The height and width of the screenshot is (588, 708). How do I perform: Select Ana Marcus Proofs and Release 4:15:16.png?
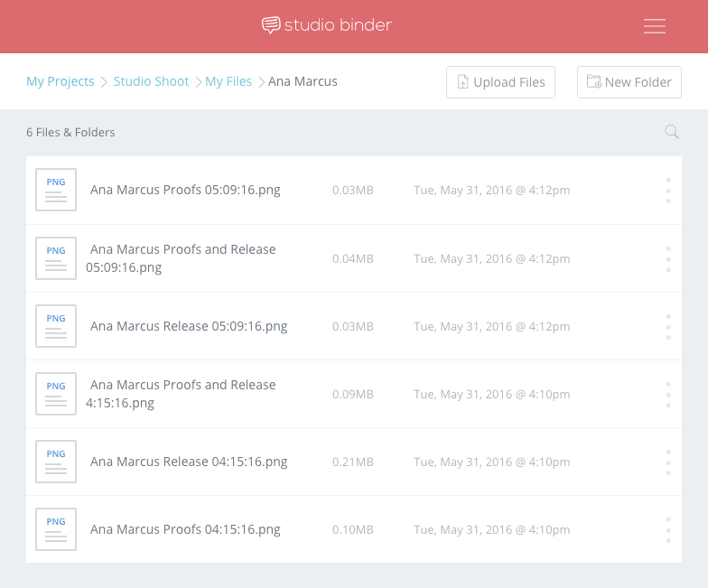(181, 394)
